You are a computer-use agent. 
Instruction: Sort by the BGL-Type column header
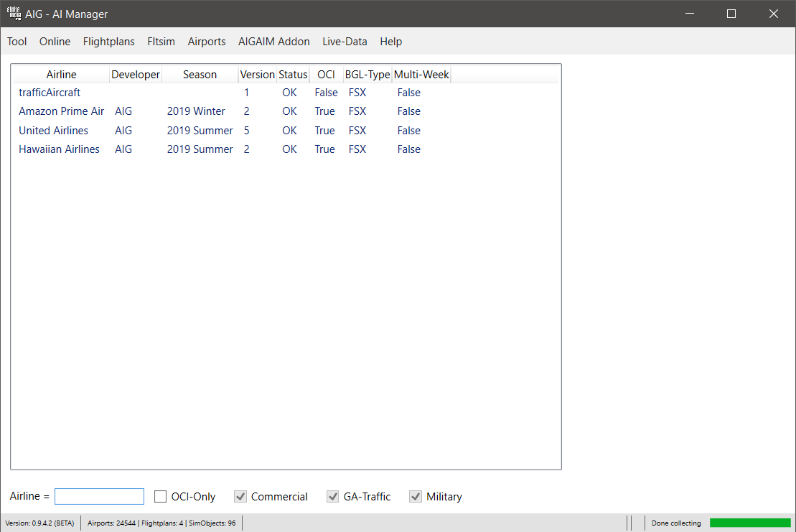click(x=367, y=75)
